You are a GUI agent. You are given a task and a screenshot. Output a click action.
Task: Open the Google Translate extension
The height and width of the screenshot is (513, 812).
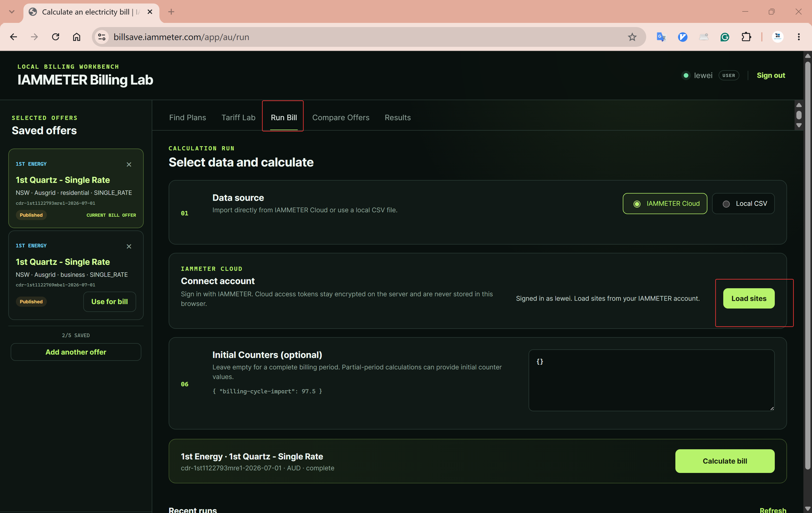click(x=661, y=37)
